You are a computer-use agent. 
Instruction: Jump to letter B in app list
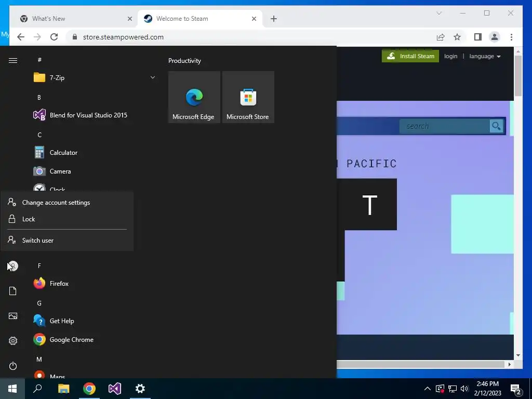[x=39, y=97]
